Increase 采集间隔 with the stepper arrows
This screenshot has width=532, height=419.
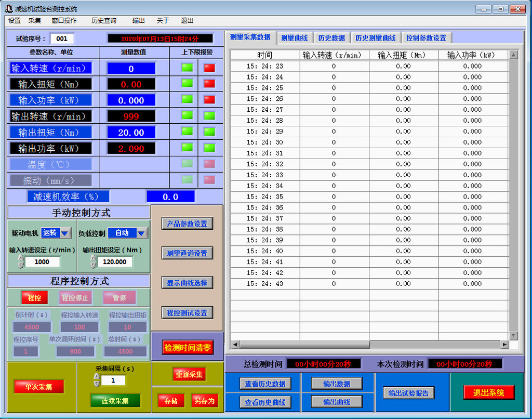tap(96, 377)
